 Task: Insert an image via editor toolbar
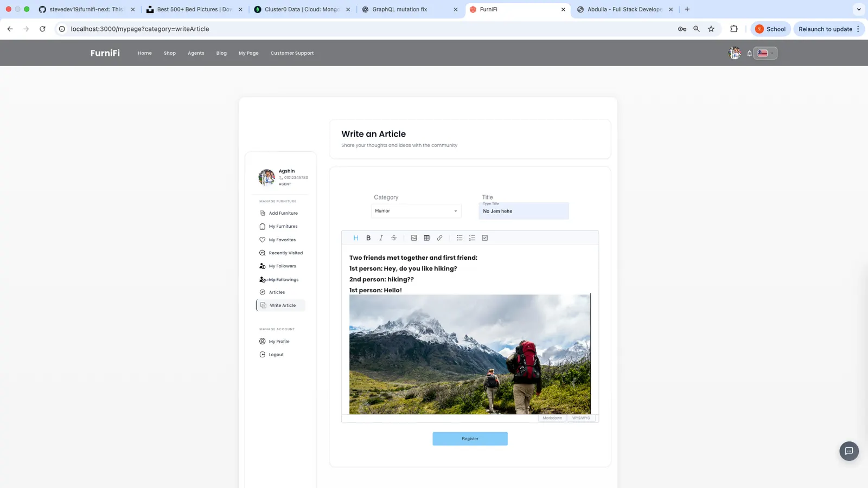[x=414, y=238]
